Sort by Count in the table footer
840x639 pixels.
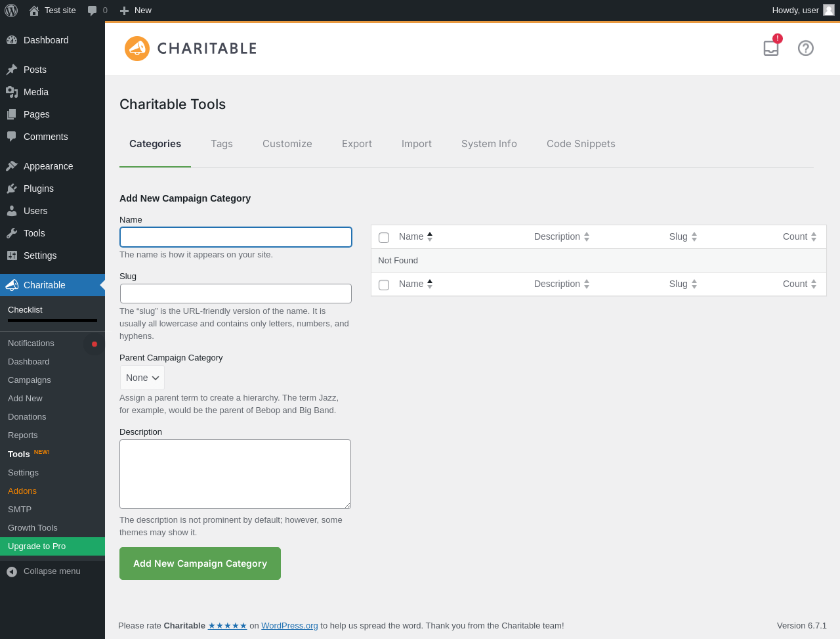coord(800,284)
